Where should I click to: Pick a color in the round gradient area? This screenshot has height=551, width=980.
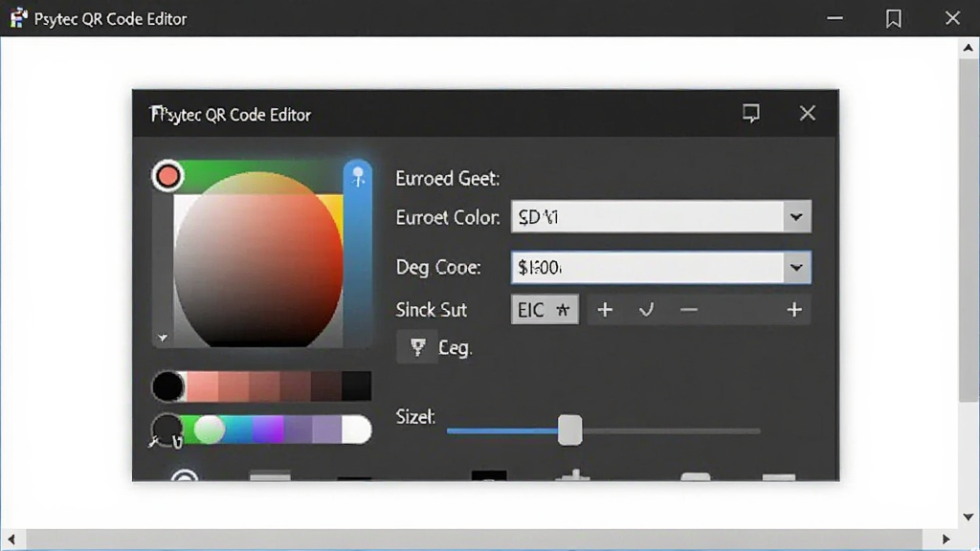(258, 259)
